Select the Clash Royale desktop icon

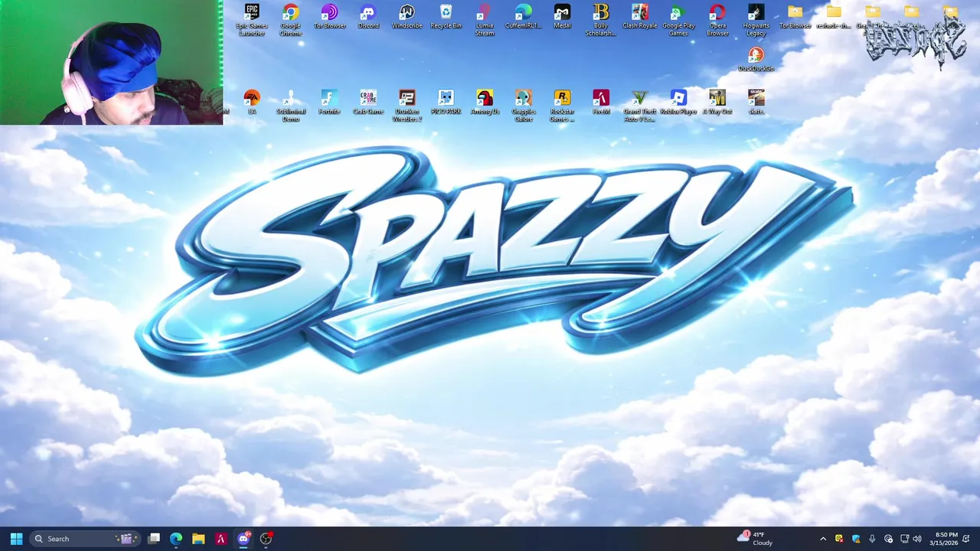tap(640, 17)
